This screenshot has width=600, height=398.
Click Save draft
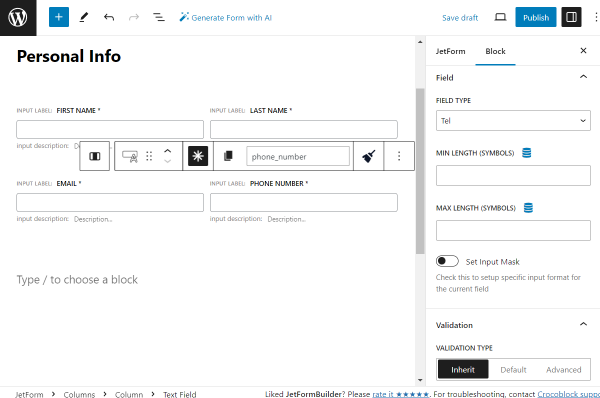point(460,18)
